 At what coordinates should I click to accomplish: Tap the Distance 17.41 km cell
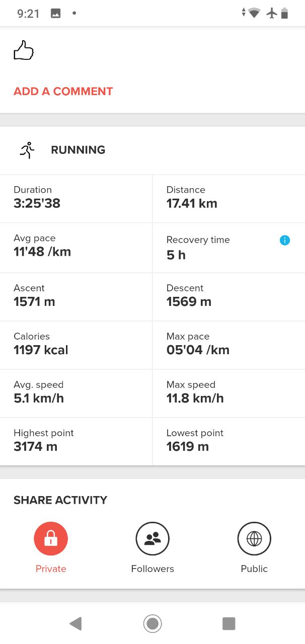tap(228, 199)
